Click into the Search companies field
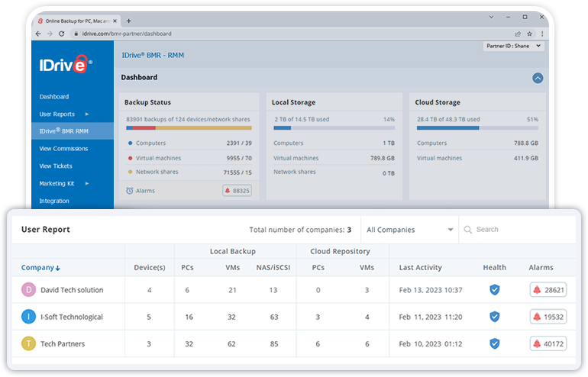 519,230
